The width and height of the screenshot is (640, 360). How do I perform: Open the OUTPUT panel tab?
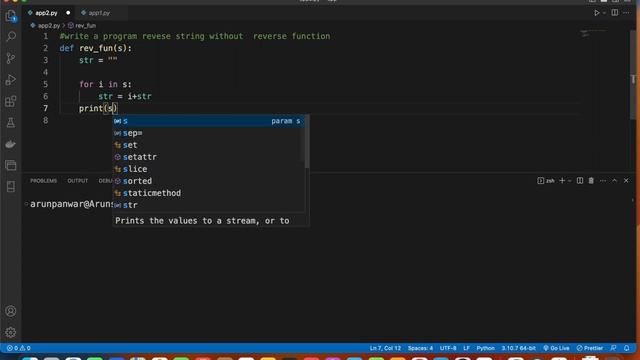(x=78, y=181)
